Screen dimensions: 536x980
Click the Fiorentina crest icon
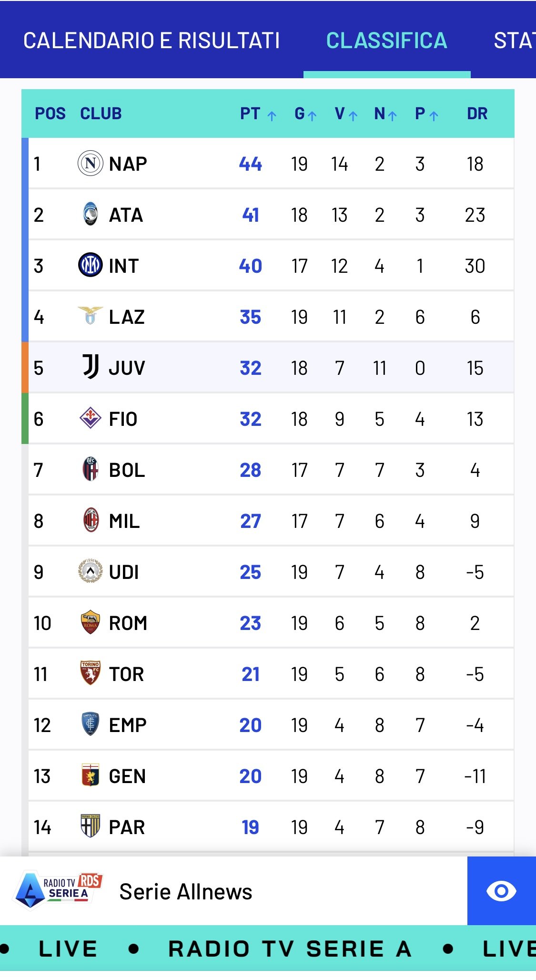coord(90,418)
